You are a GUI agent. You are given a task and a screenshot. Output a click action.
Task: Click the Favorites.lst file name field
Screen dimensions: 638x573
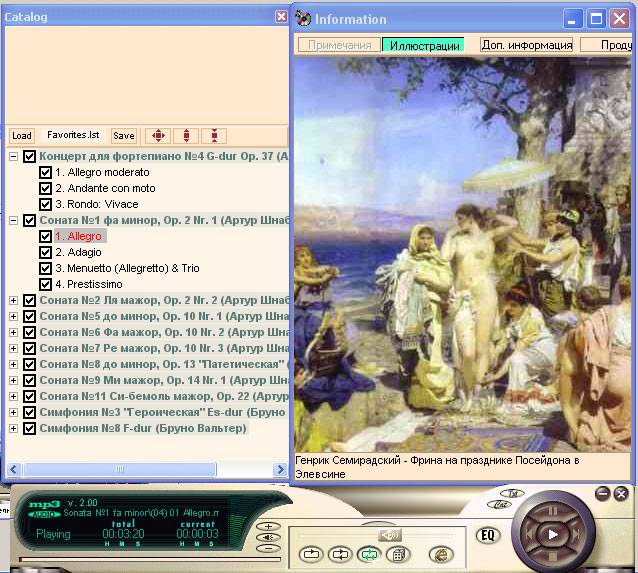[x=73, y=135]
